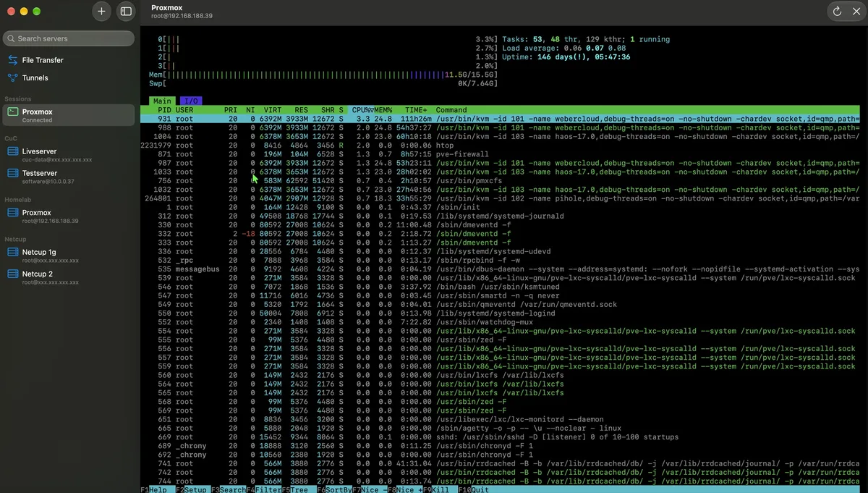Image resolution: width=868 pixels, height=493 pixels.
Task: Sort by the USER column header
Action: tap(184, 110)
